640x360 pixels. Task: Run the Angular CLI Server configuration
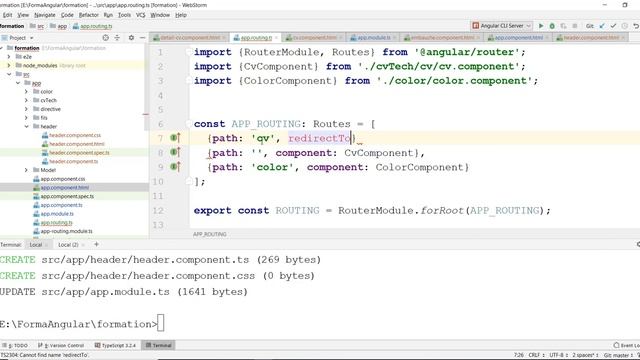541,26
